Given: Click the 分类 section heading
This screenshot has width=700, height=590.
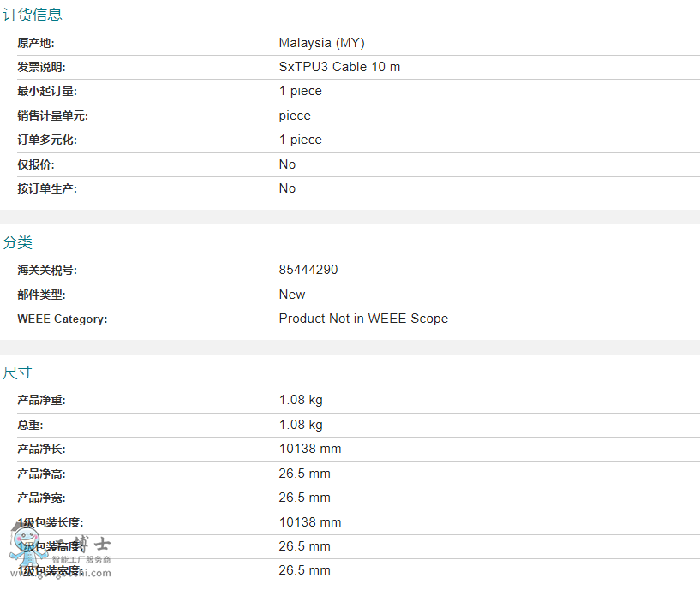Looking at the screenshot, I should 17,242.
